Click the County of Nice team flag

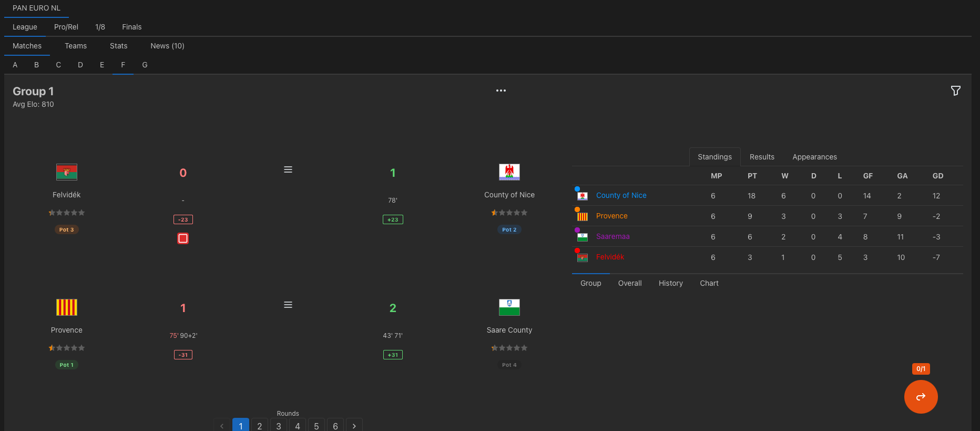pyautogui.click(x=509, y=172)
